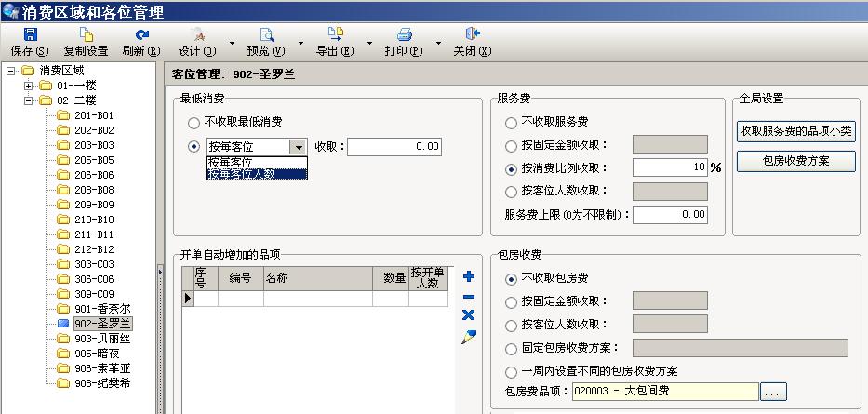Select 不收取最低消费 radio option
This screenshot has height=414, width=868.
194,122
